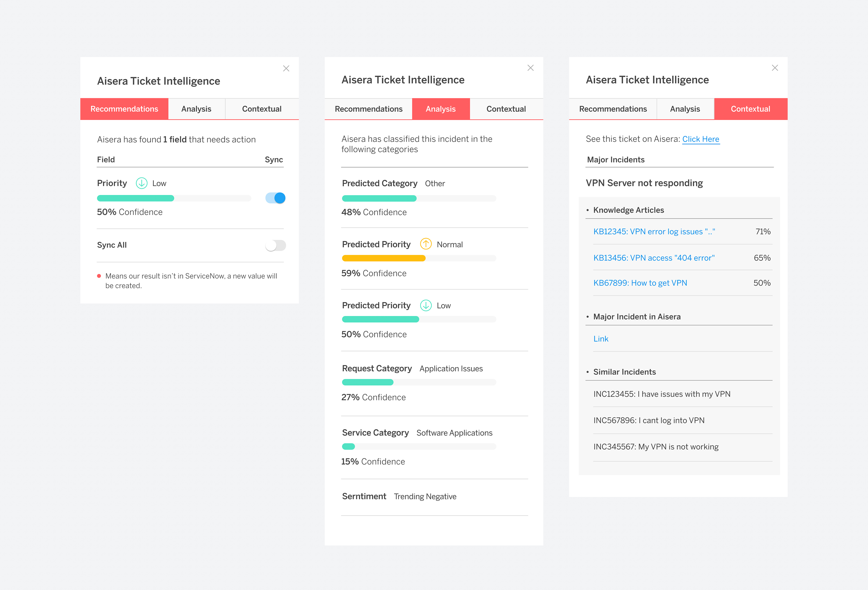This screenshot has width=868, height=590.
Task: Click the 'Sync All' label
Action: [x=112, y=245]
